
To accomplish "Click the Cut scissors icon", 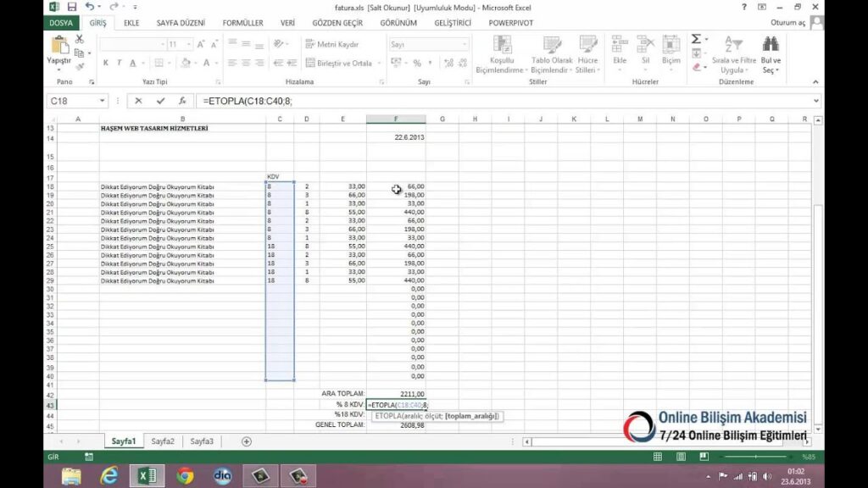I will [80, 39].
